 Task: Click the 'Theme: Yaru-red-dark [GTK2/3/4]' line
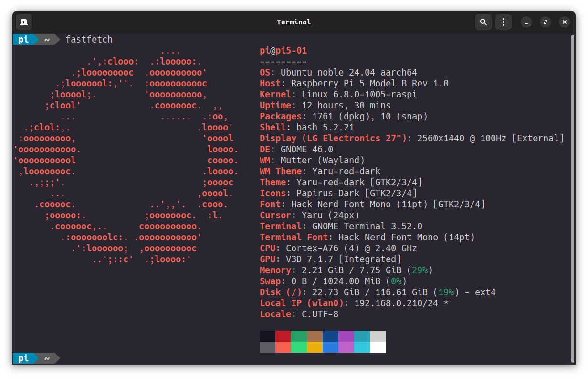tap(341, 183)
